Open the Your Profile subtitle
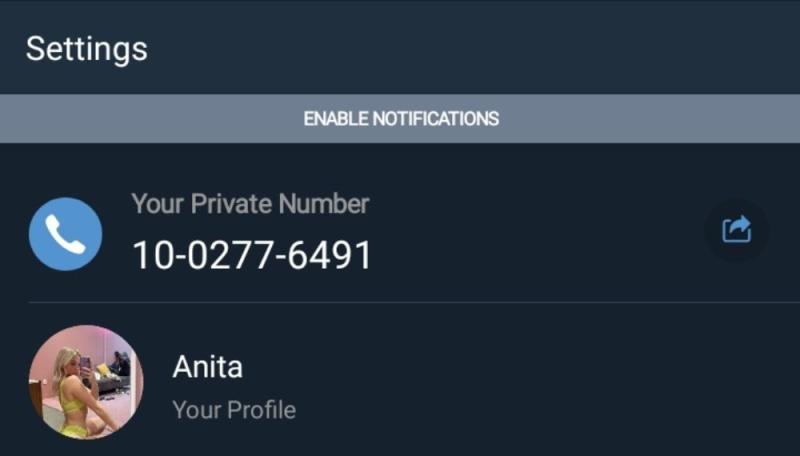Viewport: 800px width, 456px height. tap(234, 410)
